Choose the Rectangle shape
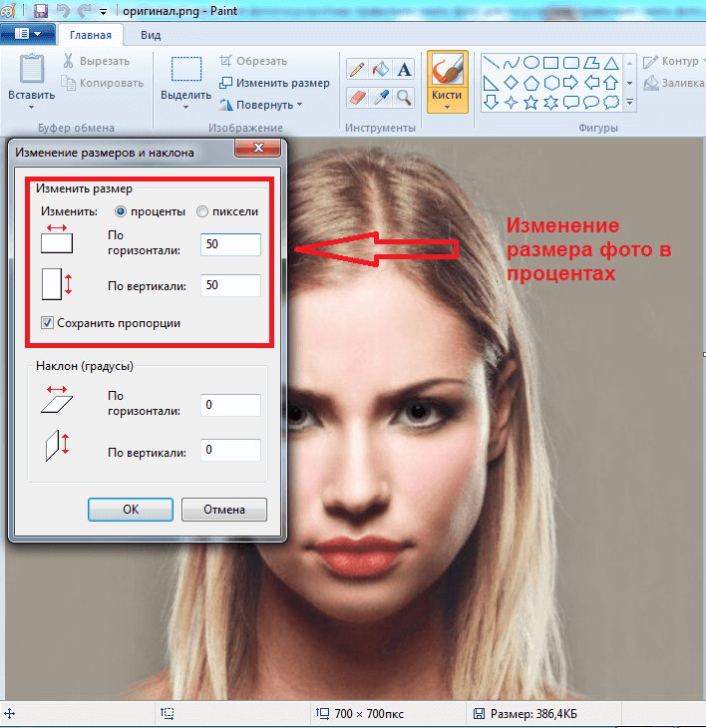Screen dimensions: 706x728 [551, 62]
